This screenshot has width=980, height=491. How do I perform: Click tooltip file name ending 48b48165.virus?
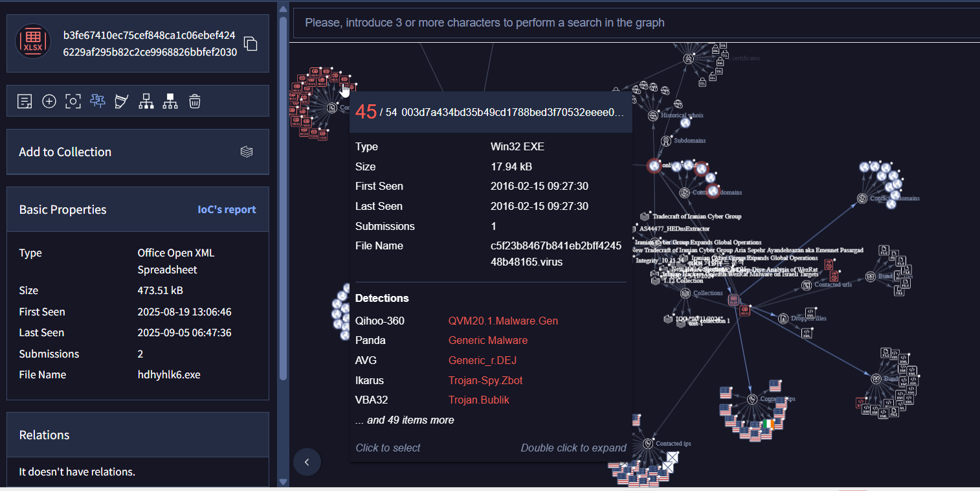click(556, 254)
